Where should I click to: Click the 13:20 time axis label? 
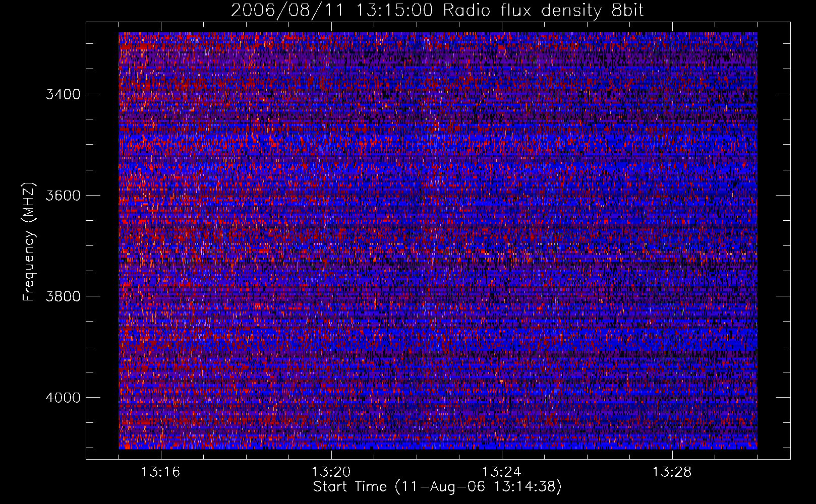[331, 472]
